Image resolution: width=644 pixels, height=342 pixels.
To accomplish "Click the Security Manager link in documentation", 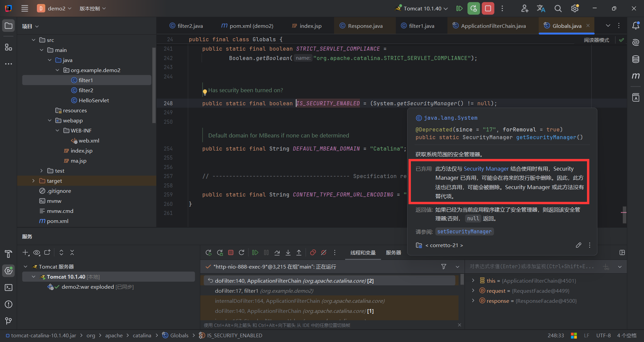I will click(x=486, y=169).
